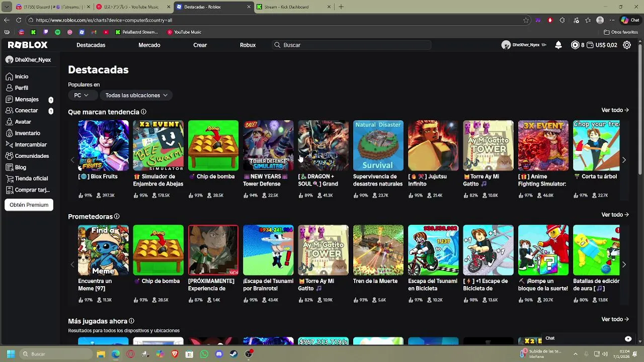Open Destacadas in the top navigation

pos(91,45)
